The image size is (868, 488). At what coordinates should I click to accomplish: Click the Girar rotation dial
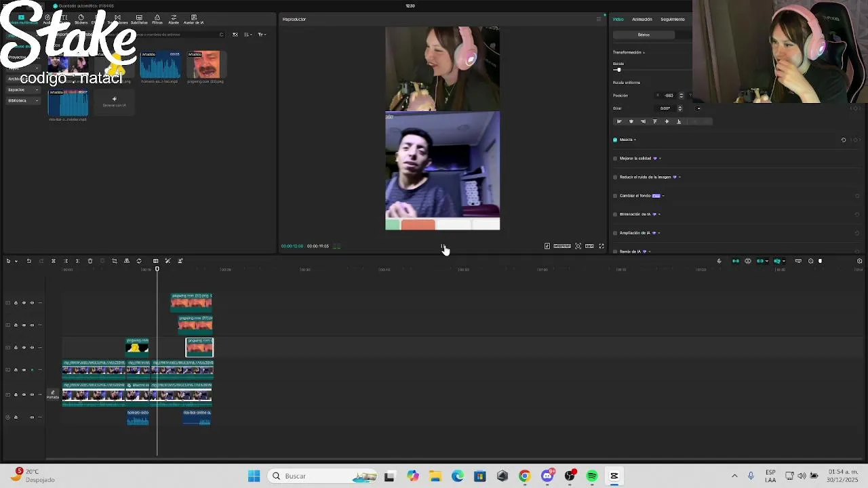tap(698, 108)
